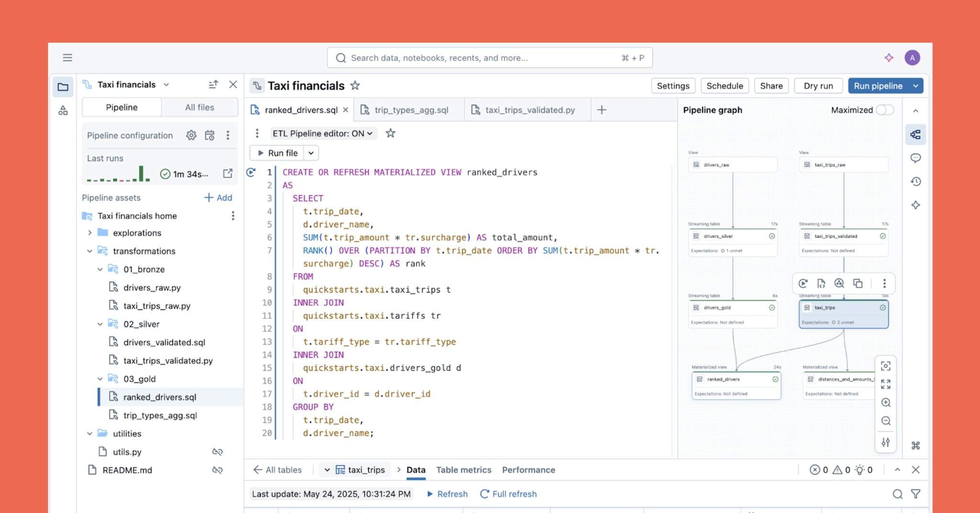Click the Share button
This screenshot has width=980, height=513.
coord(771,86)
